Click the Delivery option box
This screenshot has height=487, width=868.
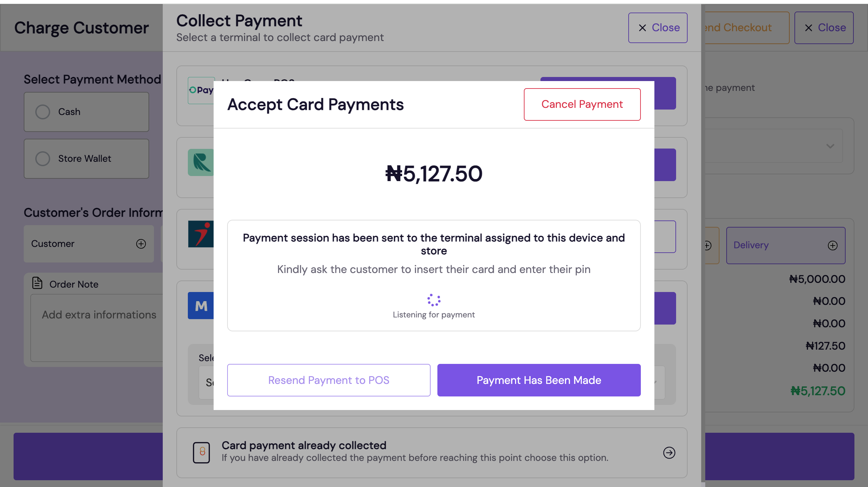tap(780, 245)
